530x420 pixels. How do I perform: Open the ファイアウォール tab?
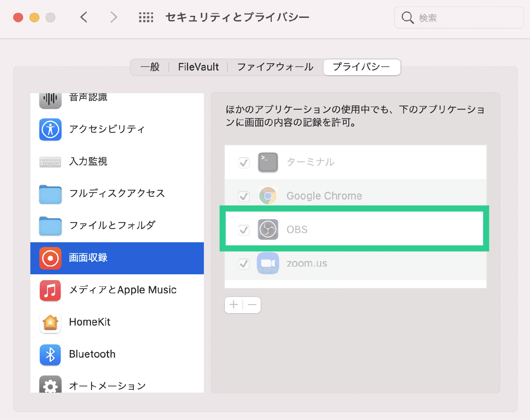pyautogui.click(x=275, y=67)
